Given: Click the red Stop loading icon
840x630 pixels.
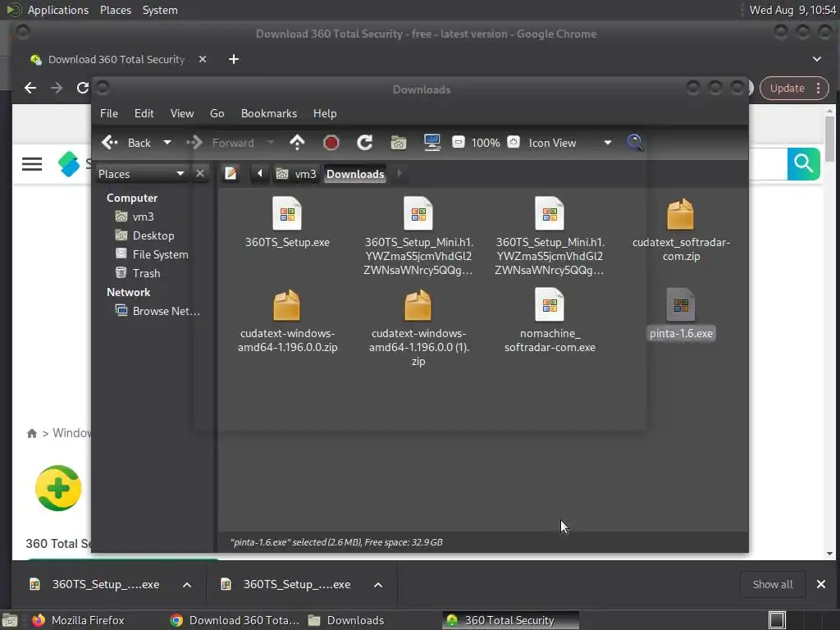Looking at the screenshot, I should pos(331,143).
